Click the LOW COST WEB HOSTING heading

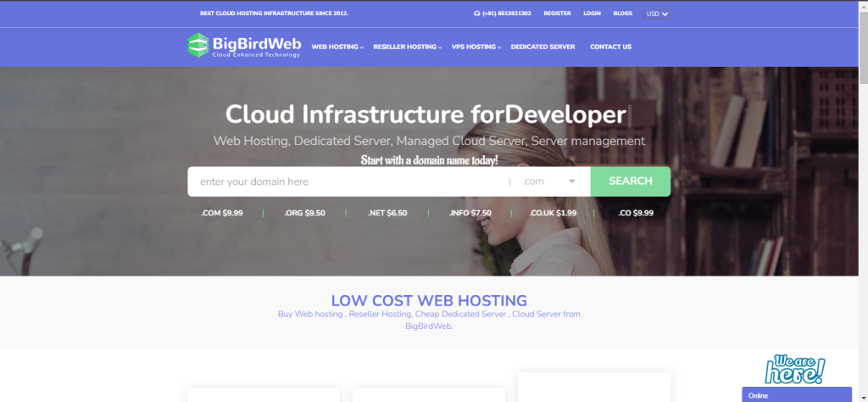coord(429,301)
